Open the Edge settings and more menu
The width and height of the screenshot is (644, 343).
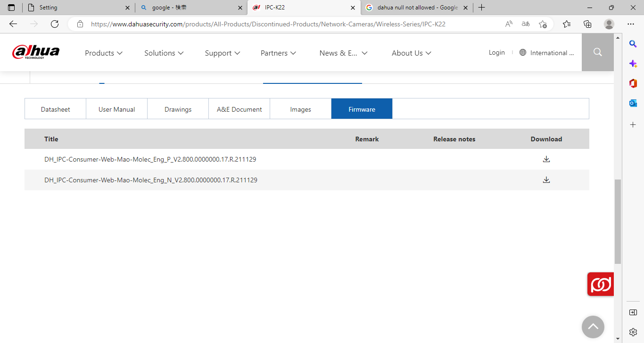coord(631,24)
